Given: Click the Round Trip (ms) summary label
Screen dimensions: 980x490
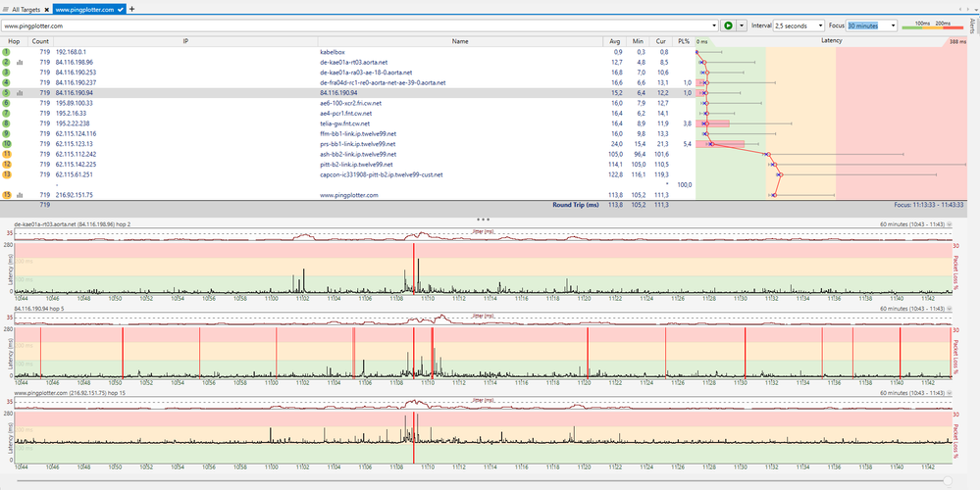Looking at the screenshot, I should coord(576,205).
